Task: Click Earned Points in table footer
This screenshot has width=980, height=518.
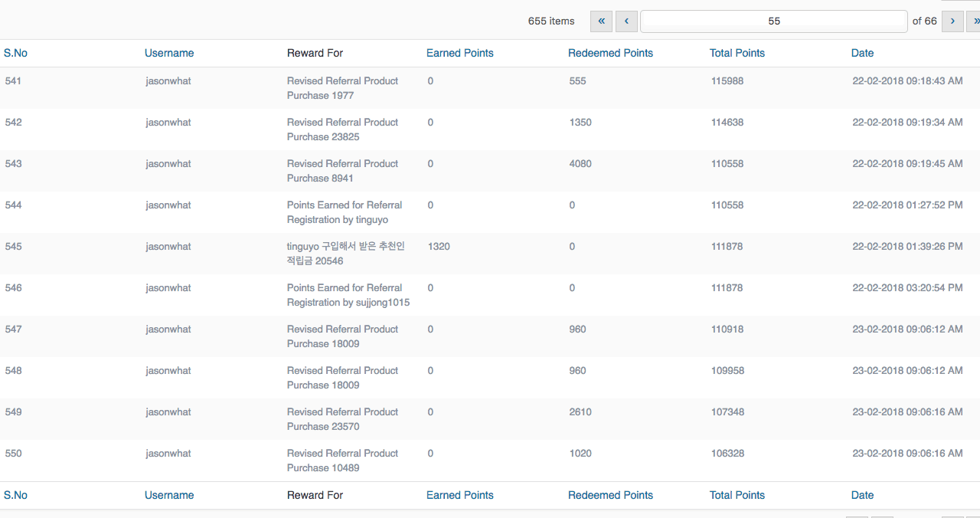Action: pos(459,495)
